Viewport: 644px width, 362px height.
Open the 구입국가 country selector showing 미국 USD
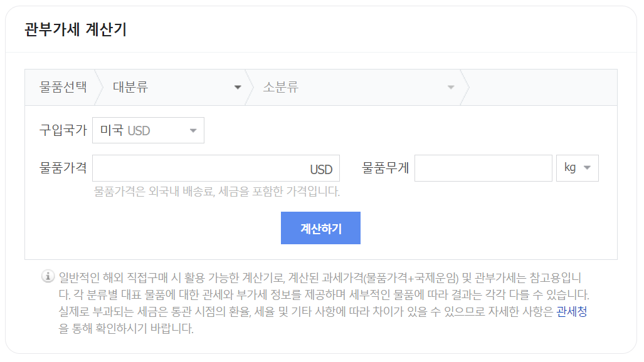pyautogui.click(x=148, y=130)
